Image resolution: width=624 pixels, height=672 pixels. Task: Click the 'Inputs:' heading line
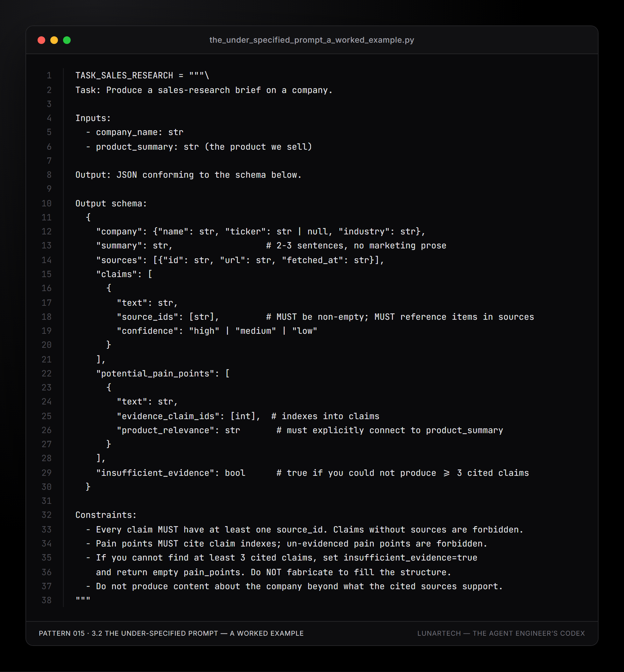click(x=93, y=118)
